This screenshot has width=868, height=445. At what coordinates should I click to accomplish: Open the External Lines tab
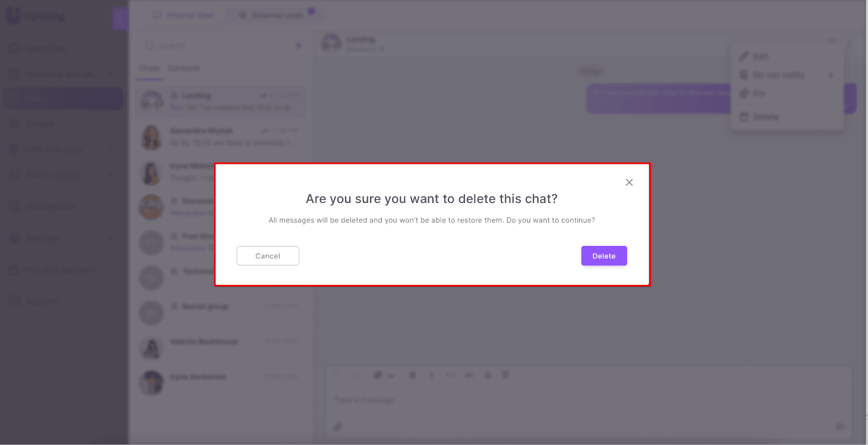point(277,15)
